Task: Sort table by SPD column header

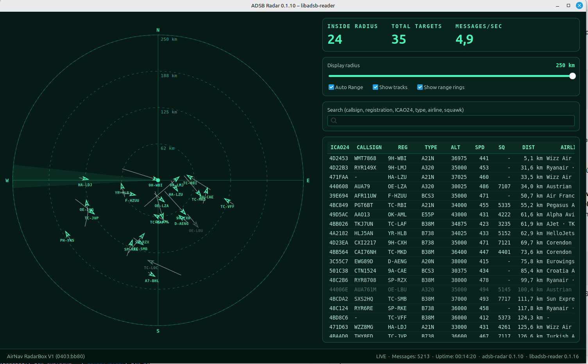Action: pyautogui.click(x=480, y=147)
